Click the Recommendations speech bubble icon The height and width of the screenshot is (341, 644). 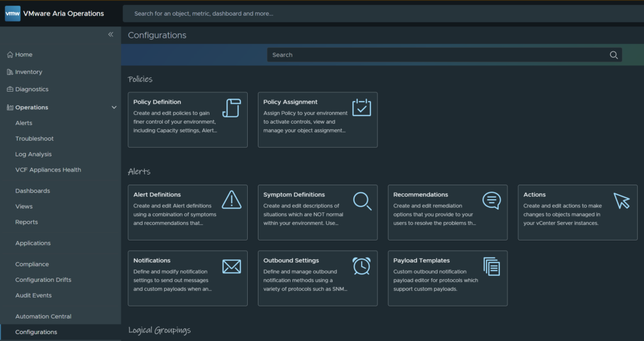pos(492,201)
